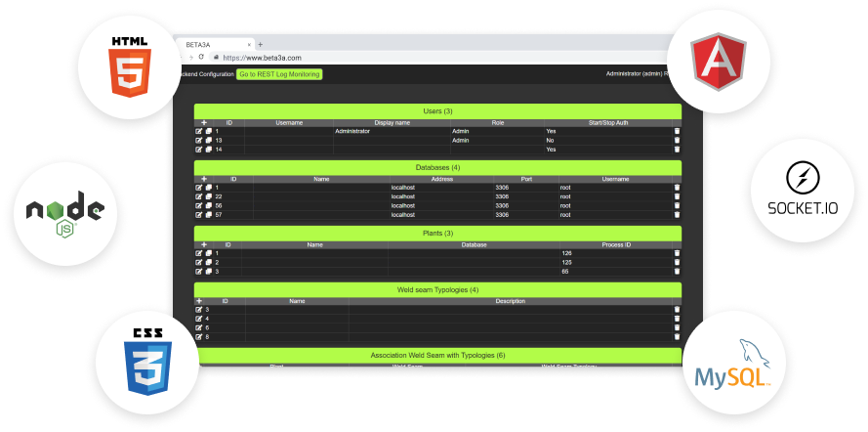
Task: Click the Username column header in Users
Action: pyautogui.click(x=289, y=123)
